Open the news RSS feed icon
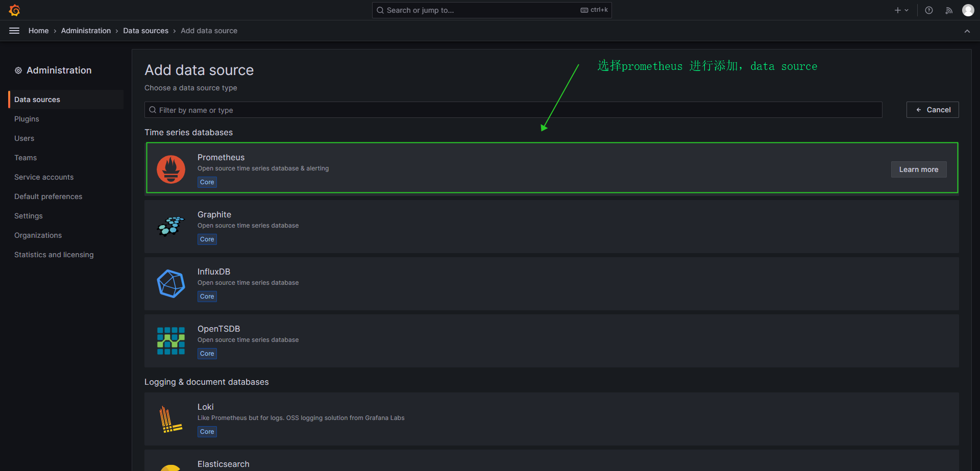The image size is (980, 471). point(949,10)
